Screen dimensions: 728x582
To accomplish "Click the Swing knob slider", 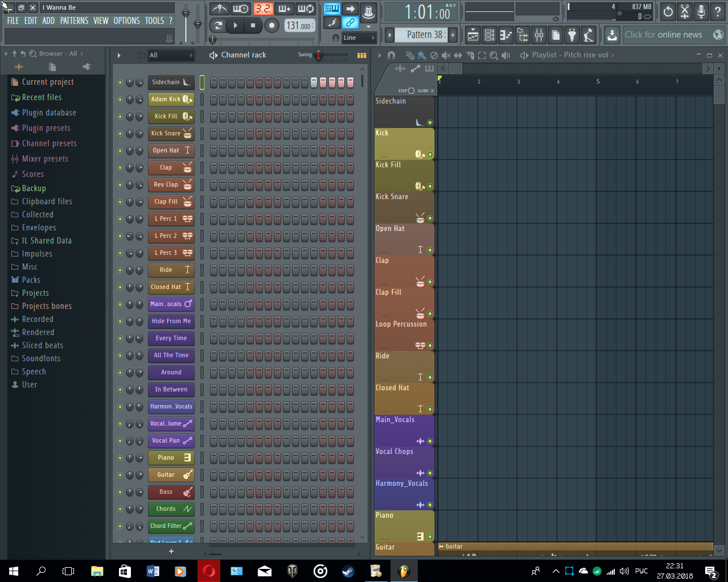I will click(x=319, y=55).
